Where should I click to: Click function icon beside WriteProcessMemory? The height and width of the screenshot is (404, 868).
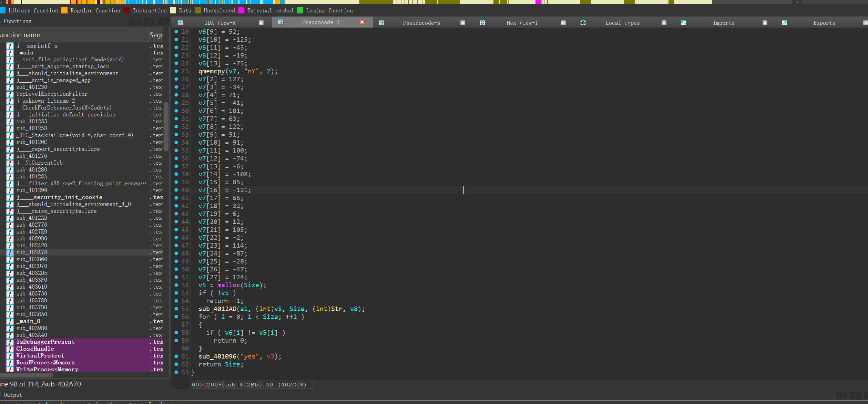10,369
